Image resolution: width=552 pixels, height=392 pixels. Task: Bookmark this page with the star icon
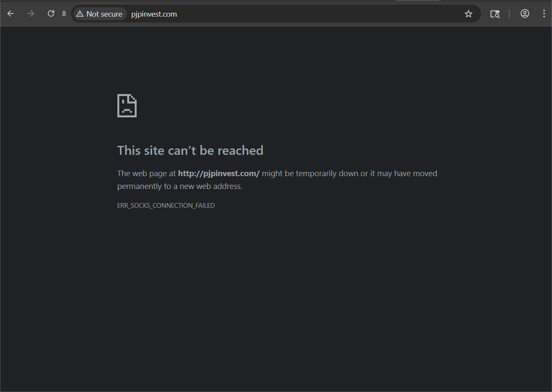[468, 14]
